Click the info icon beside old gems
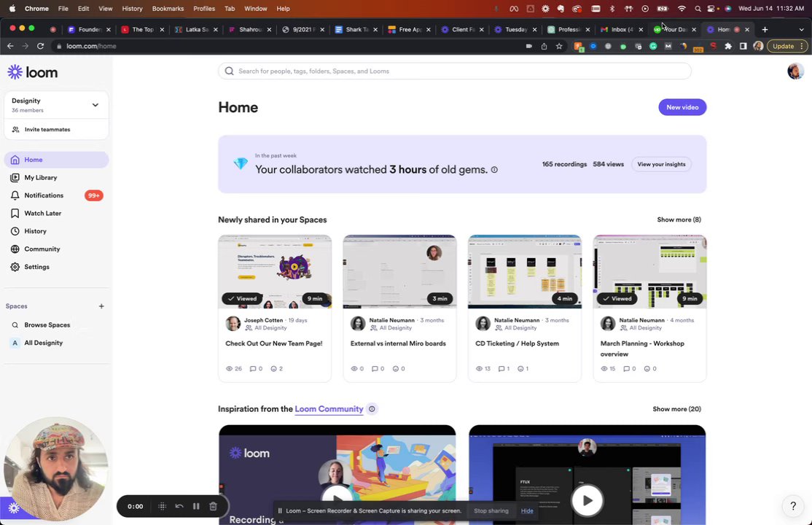This screenshot has width=812, height=525. (494, 170)
